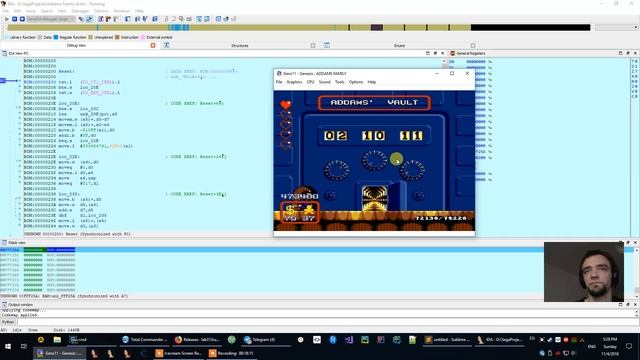Image resolution: width=640 pixels, height=360 pixels.
Task: Click the Windows Start button
Action: tap(7, 346)
